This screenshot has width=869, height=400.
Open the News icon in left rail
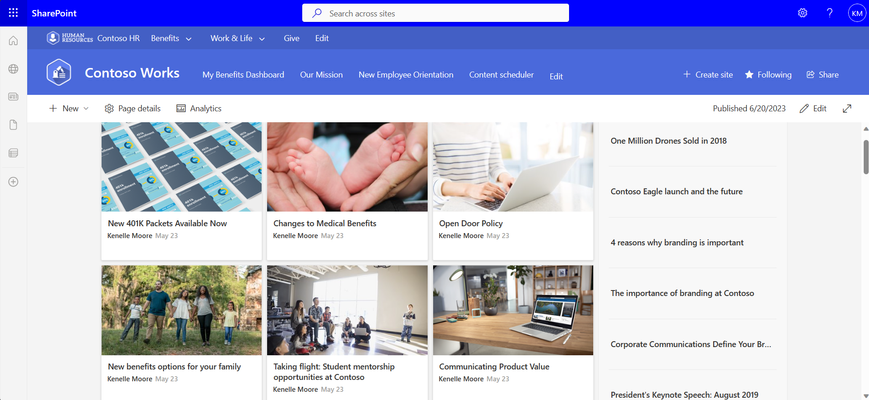click(13, 96)
